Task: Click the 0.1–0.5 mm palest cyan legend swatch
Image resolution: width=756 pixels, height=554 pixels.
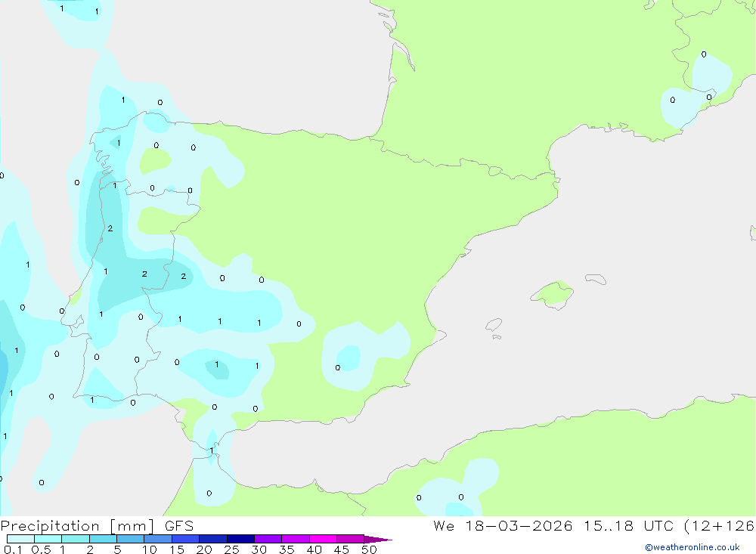Action: (20, 539)
